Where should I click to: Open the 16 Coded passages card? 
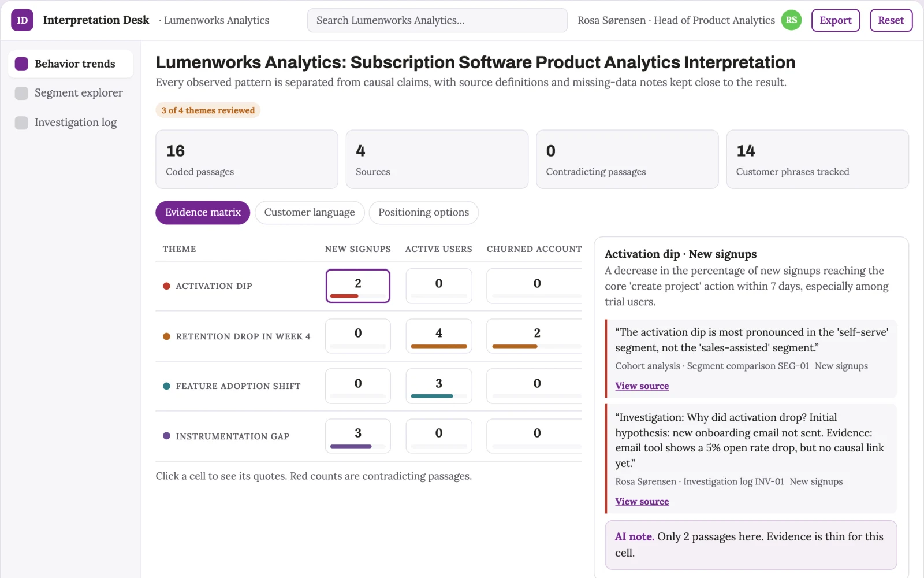click(247, 160)
